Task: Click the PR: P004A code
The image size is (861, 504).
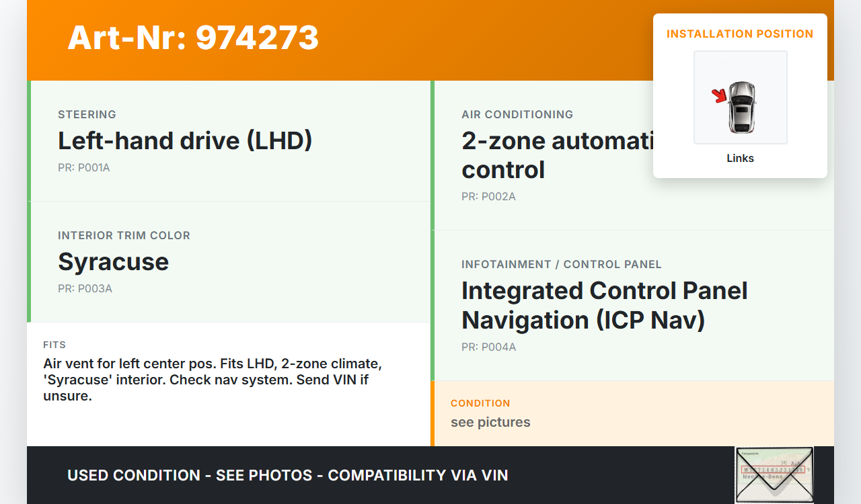Action: coord(488,347)
